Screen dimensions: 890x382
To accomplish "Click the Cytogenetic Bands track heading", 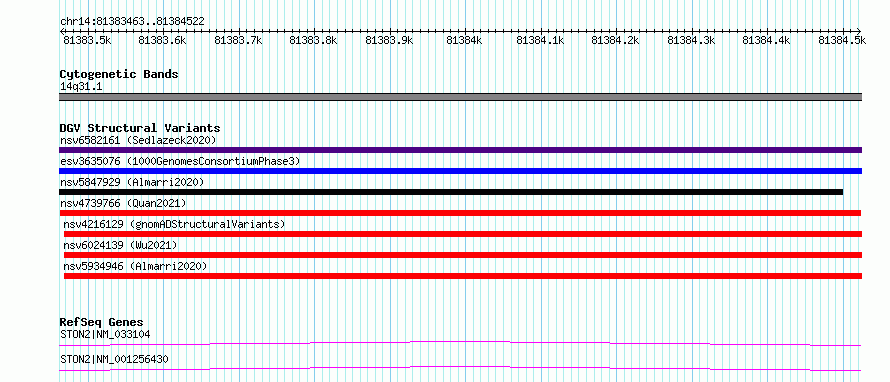I will click(119, 74).
